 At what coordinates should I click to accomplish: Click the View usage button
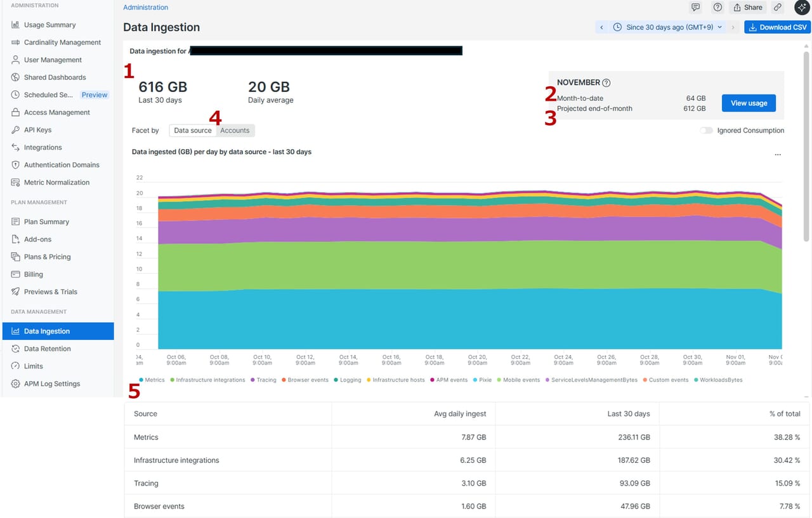[x=749, y=103]
